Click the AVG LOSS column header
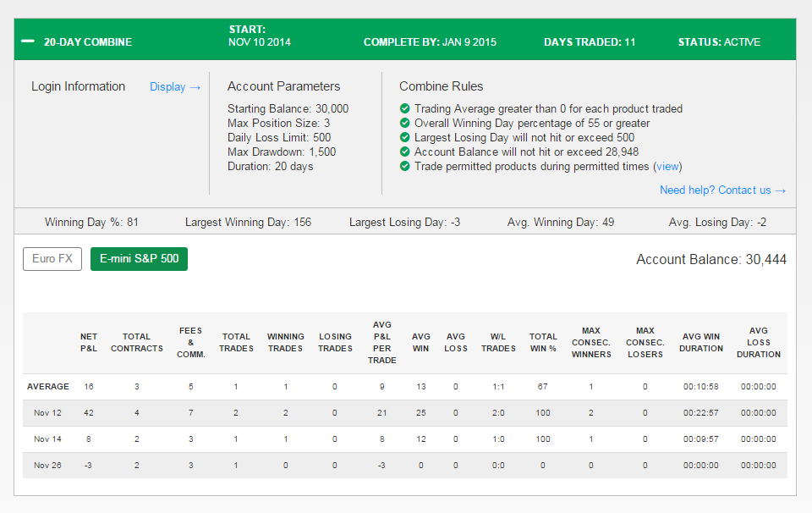Viewport: 812px width, 513px height. click(456, 343)
